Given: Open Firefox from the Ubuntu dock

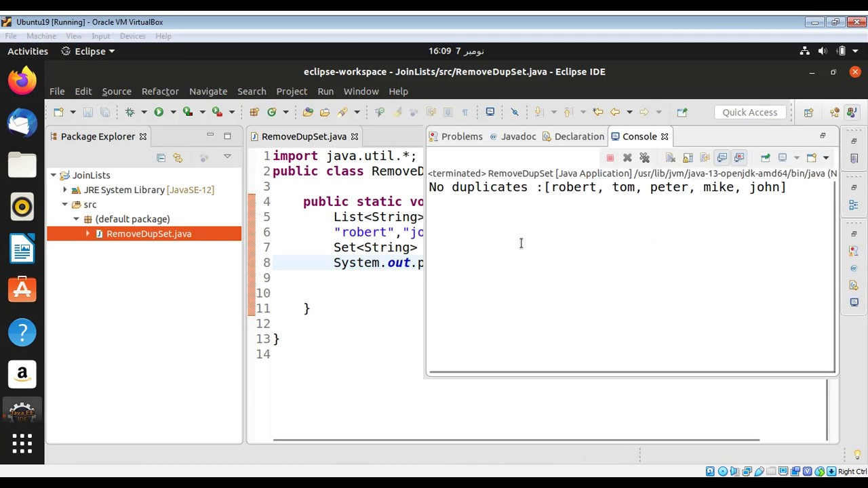Looking at the screenshot, I should pos(22,81).
